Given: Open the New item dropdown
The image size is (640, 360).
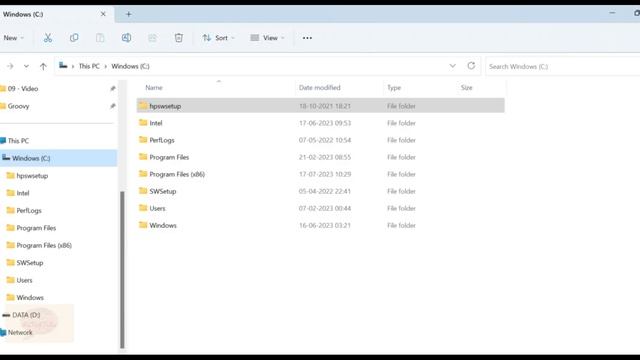Looking at the screenshot, I should tap(13, 38).
